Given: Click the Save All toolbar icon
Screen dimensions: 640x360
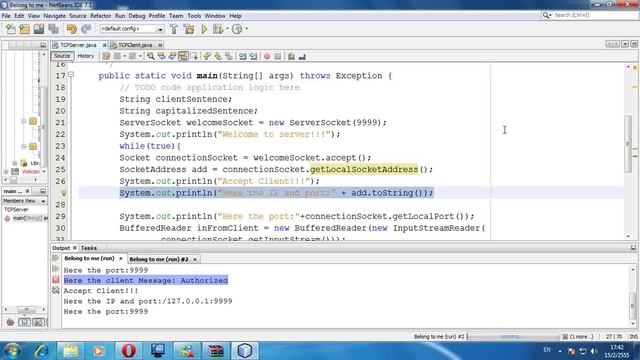Looking at the screenshot, I should point(53,29).
